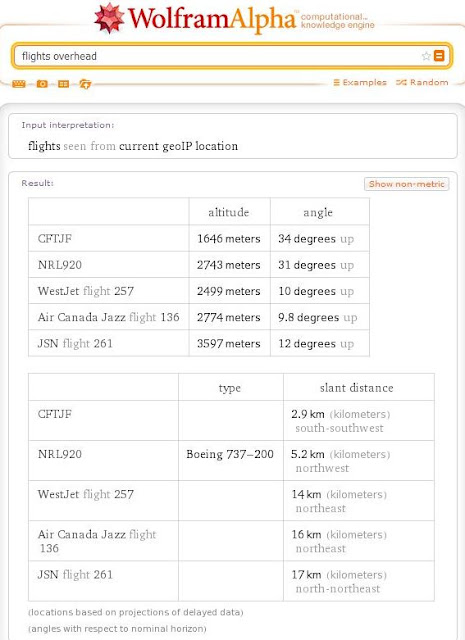Click current geoIP location interpretation text
Viewport: 465px width, 640px height.
(178, 146)
